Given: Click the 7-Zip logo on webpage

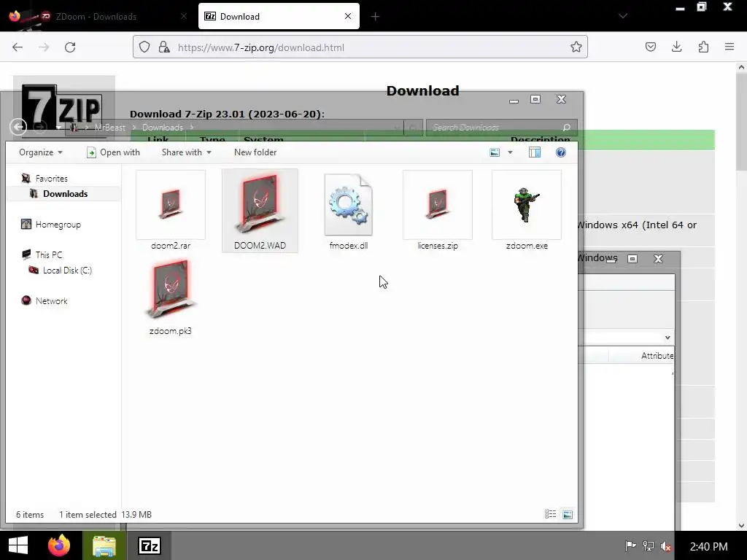Looking at the screenshot, I should (x=64, y=106).
